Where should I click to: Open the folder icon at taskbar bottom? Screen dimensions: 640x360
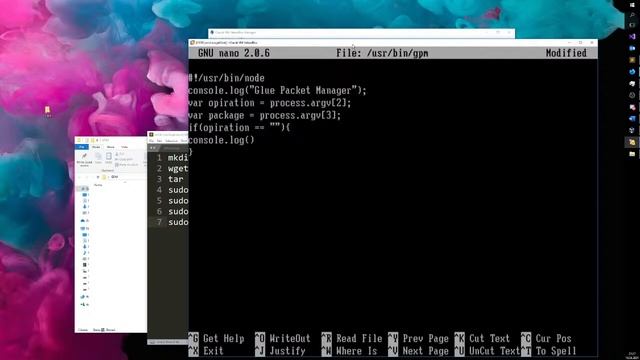coord(632,154)
